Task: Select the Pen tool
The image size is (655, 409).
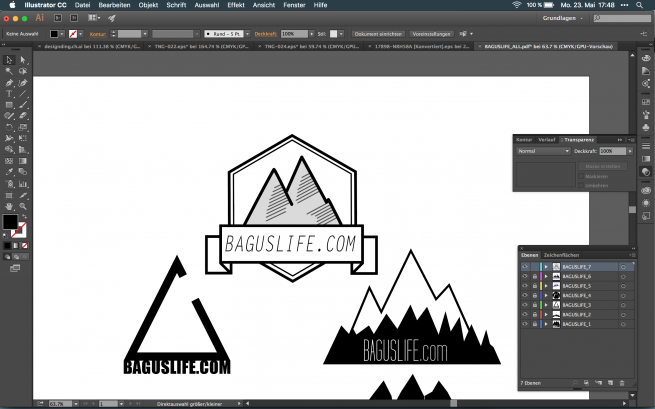Action: coord(9,83)
